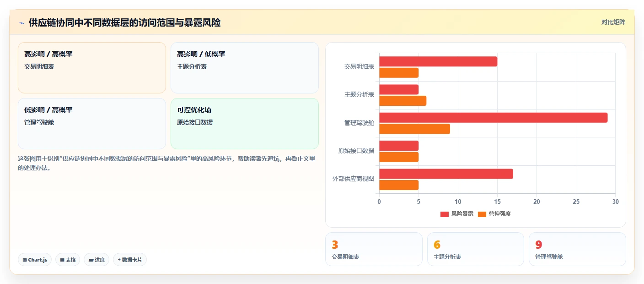
Task: Open the 高影响 / 高概率 quadrant card
Action: [92, 68]
